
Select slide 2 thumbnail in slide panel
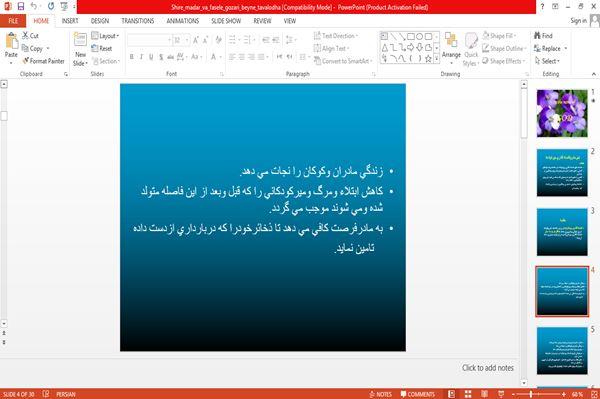coord(562,173)
